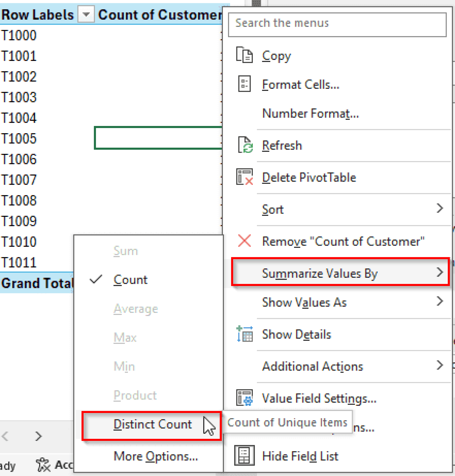Select Sum as the summary function
Viewport: 455px width, 476px height.
tap(126, 251)
